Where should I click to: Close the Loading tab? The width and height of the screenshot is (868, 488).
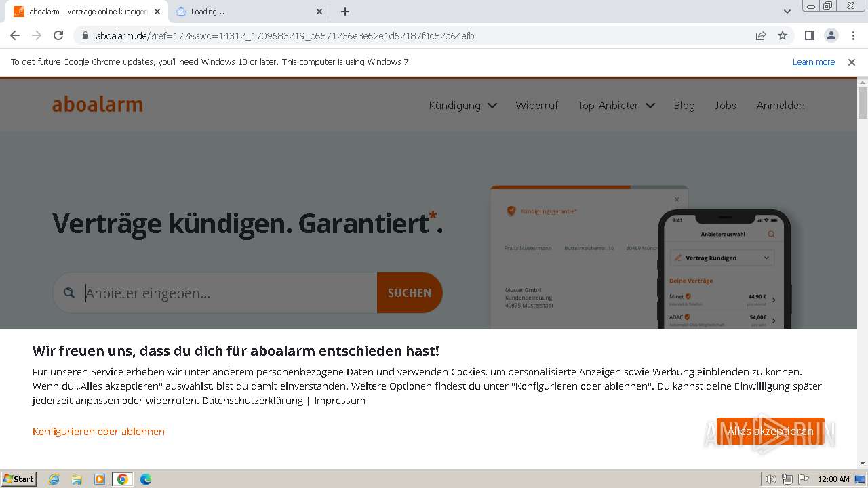pos(319,12)
